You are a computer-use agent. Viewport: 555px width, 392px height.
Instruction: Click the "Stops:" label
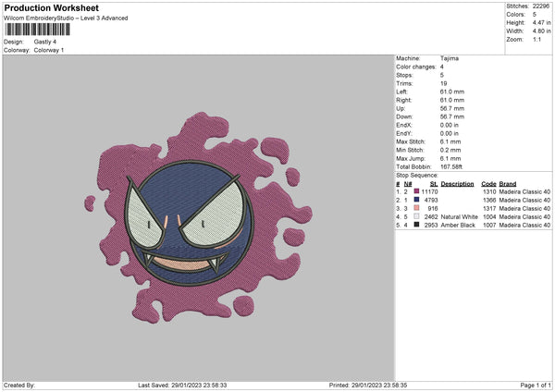point(404,75)
